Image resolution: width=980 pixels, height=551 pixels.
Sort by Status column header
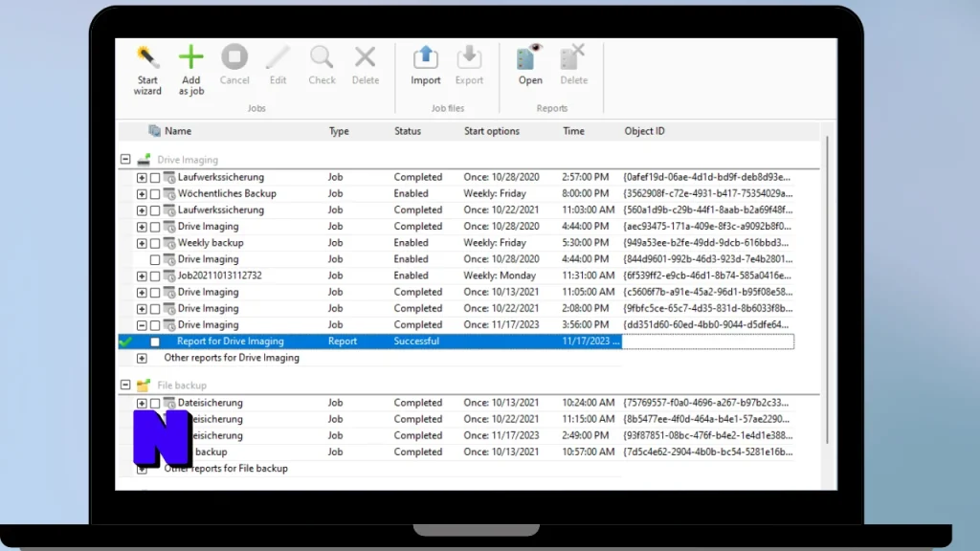(x=408, y=131)
